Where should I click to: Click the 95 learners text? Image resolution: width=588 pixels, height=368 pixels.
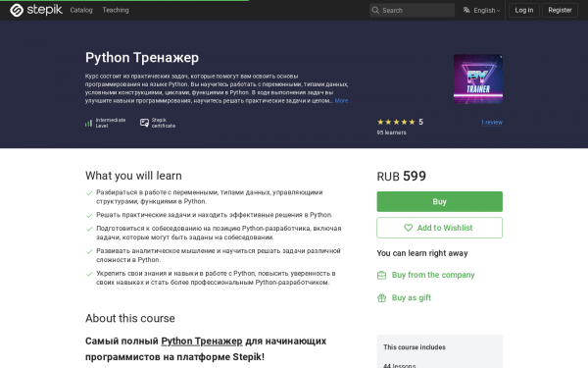(391, 132)
